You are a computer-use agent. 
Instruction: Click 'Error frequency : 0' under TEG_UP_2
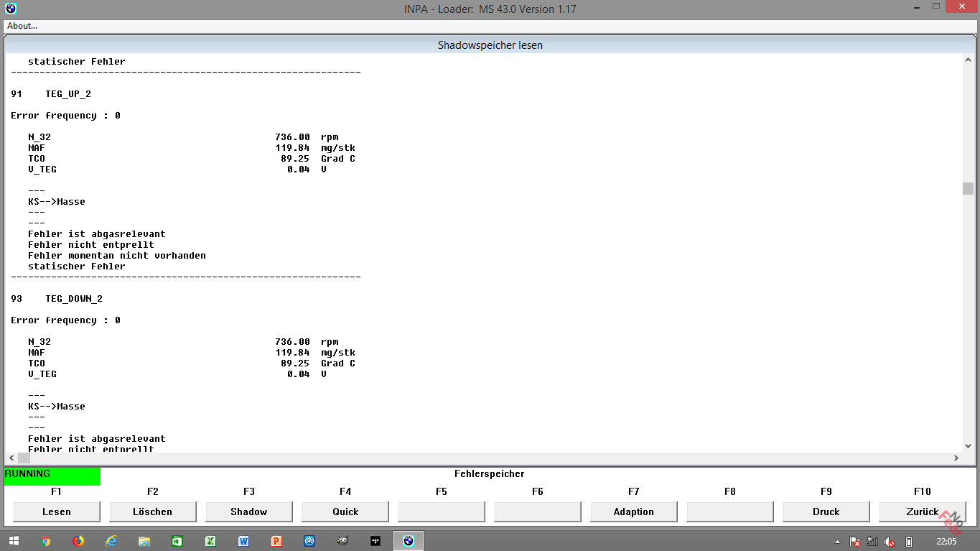(x=65, y=116)
